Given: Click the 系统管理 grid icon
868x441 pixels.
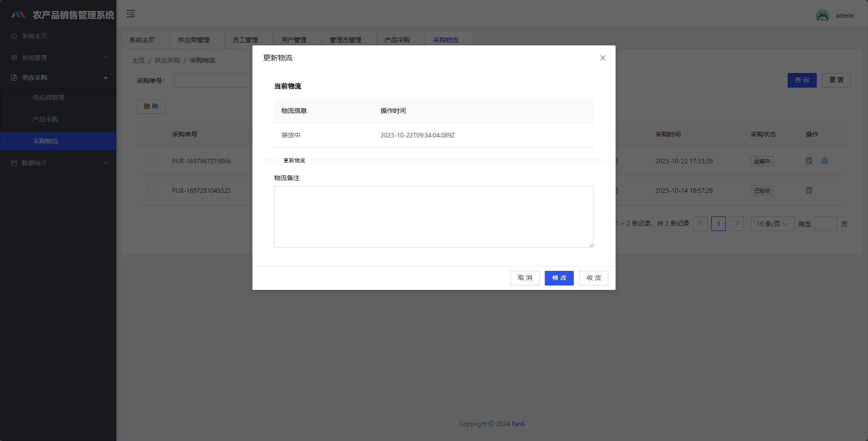Looking at the screenshot, I should [14, 58].
